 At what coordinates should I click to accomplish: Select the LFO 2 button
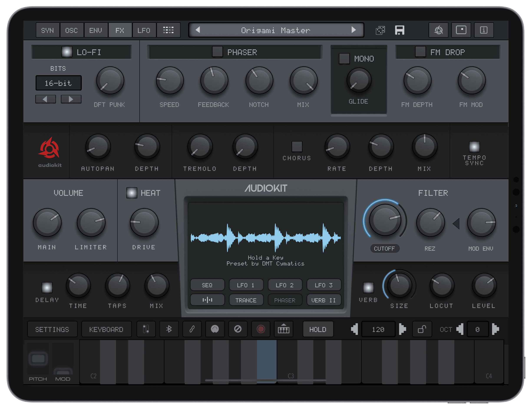pos(285,285)
